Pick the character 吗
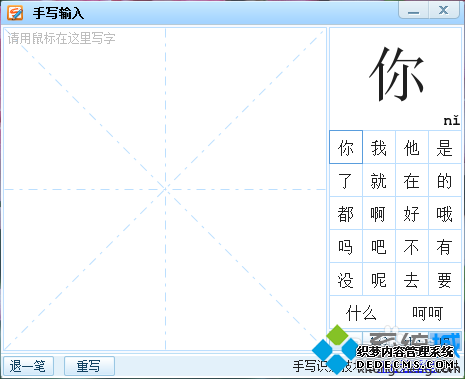The image size is (465, 379). tap(346, 246)
